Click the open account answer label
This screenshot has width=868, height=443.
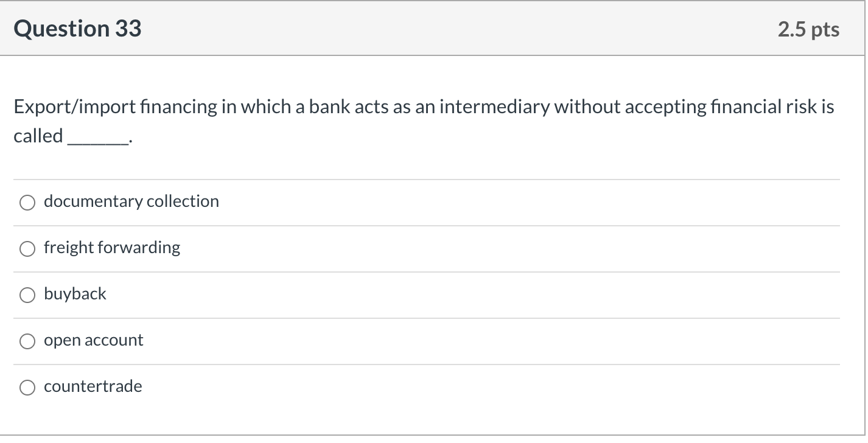point(93,340)
